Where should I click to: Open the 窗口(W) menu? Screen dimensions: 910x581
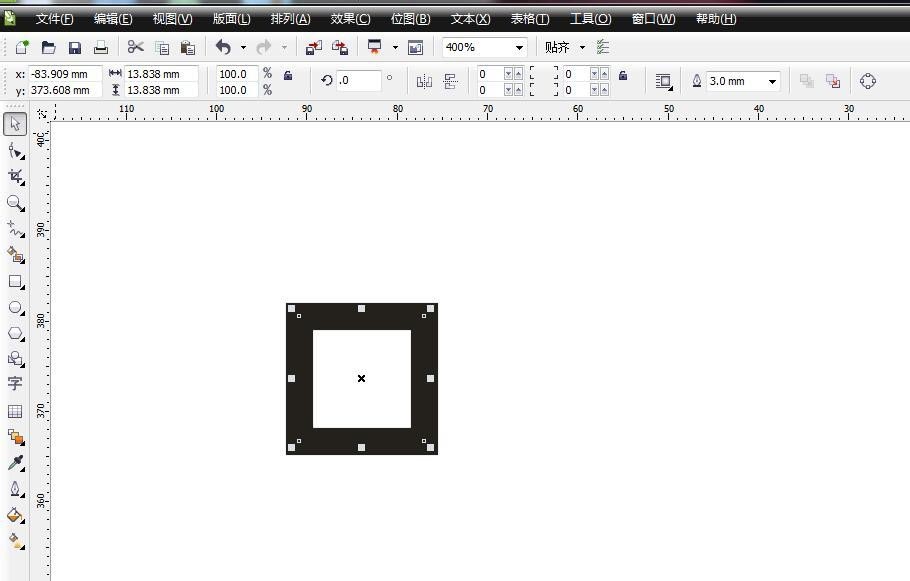[x=653, y=19]
